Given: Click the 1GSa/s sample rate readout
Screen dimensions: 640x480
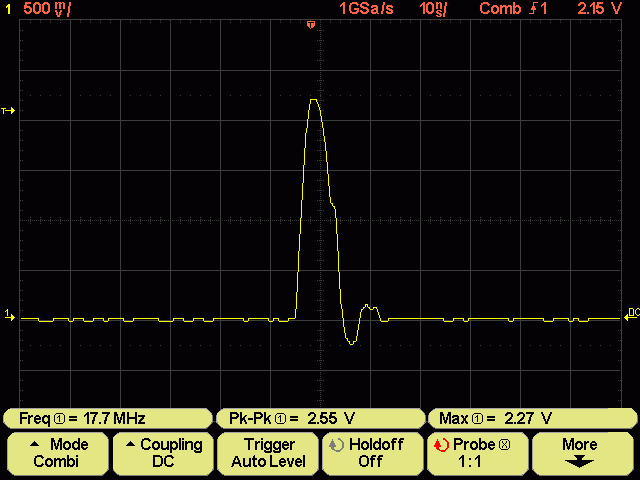Looking at the screenshot, I should (366, 9).
